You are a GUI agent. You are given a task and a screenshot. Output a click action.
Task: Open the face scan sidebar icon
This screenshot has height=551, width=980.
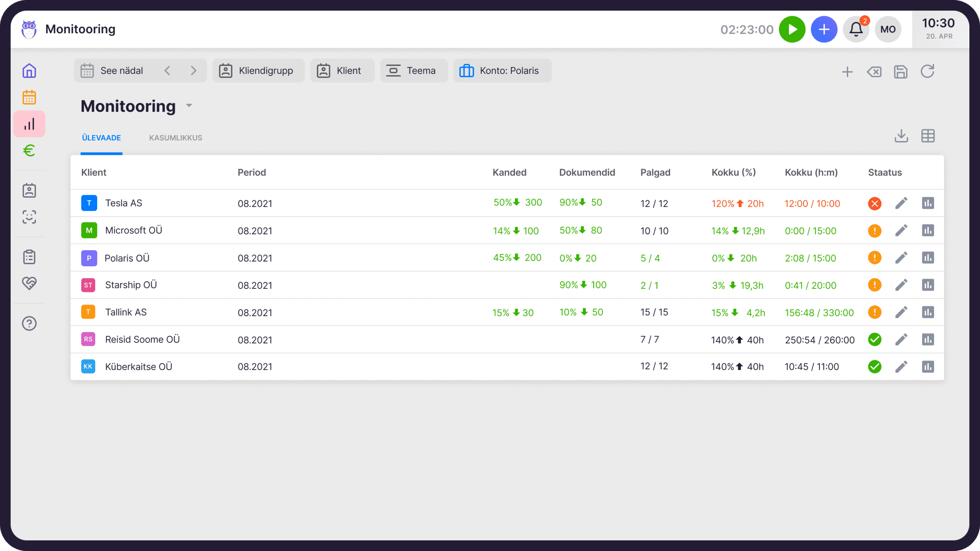(x=29, y=217)
